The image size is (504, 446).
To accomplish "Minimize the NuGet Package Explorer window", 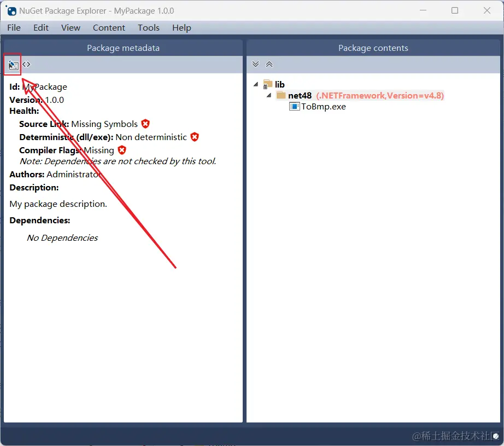I will [423, 10].
